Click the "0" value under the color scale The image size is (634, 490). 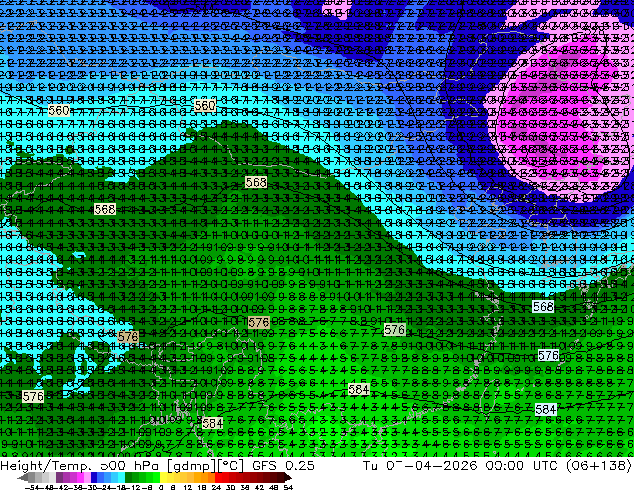tap(161, 487)
